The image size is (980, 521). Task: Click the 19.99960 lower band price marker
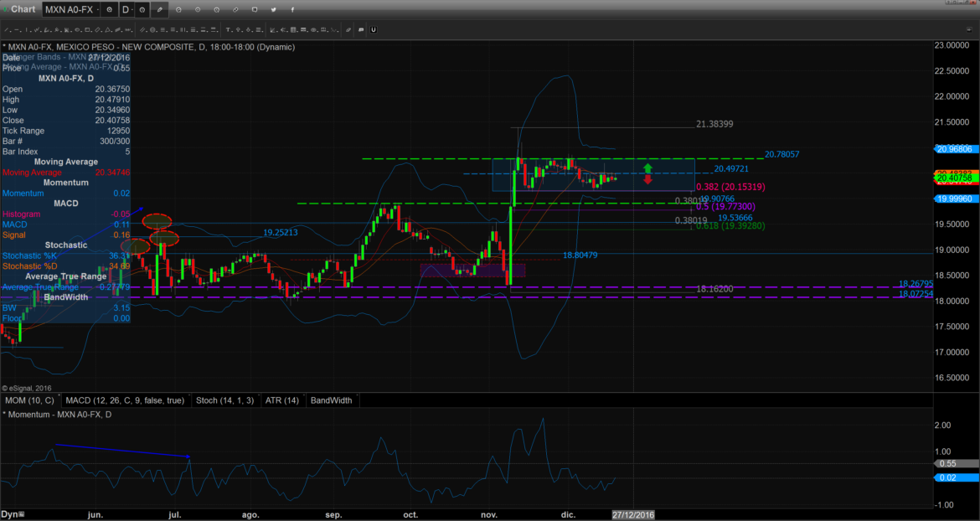click(x=957, y=199)
